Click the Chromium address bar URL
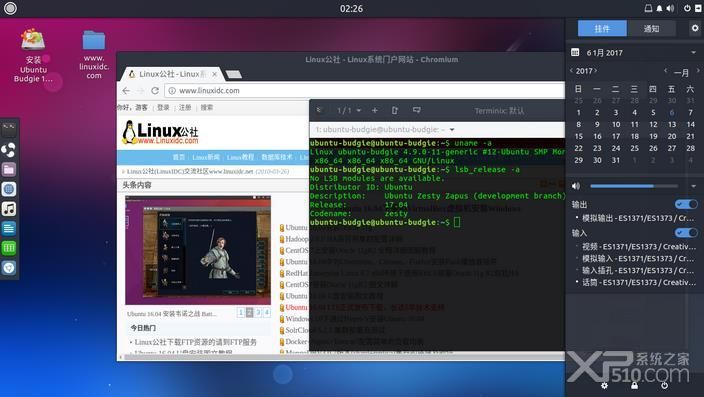Viewport: 704px width, 397px height. [x=209, y=91]
